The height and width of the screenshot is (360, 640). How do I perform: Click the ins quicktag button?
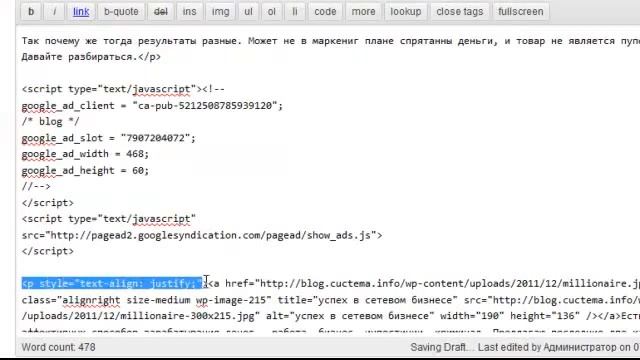pos(189,11)
